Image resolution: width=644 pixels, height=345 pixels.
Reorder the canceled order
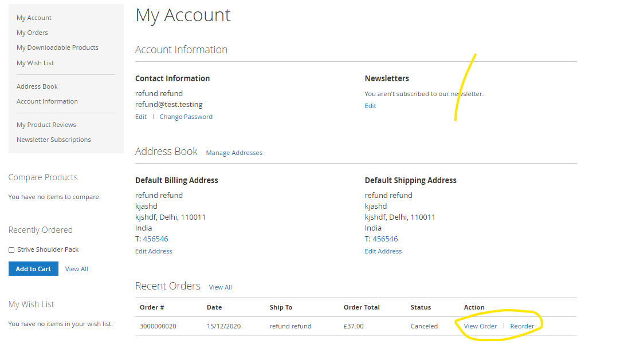pyautogui.click(x=522, y=326)
